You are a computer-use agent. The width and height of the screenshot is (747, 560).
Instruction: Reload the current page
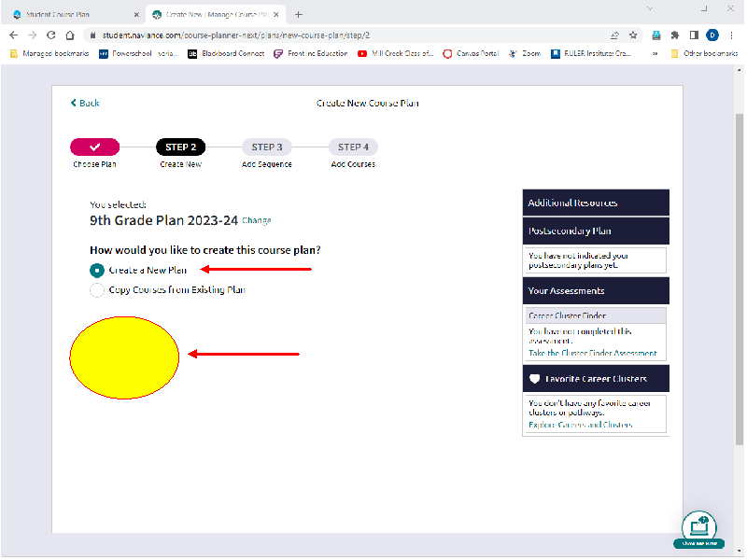tap(51, 35)
